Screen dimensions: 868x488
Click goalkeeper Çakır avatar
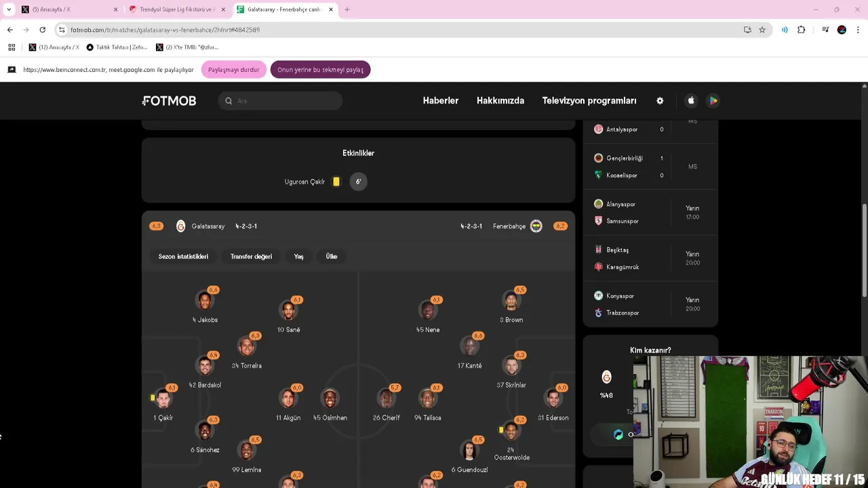pos(163,399)
